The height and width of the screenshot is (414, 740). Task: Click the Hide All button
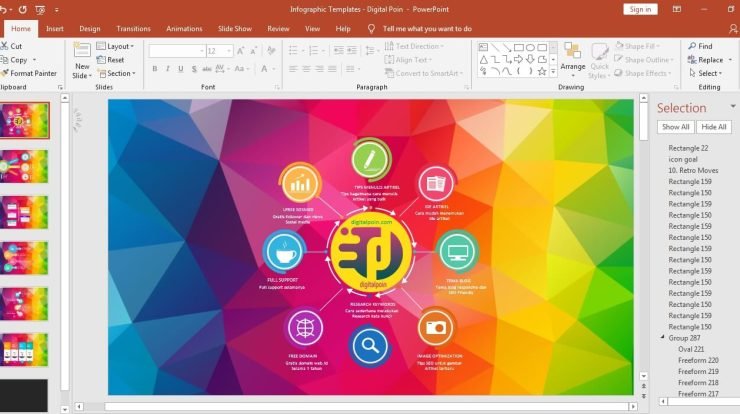(x=714, y=127)
